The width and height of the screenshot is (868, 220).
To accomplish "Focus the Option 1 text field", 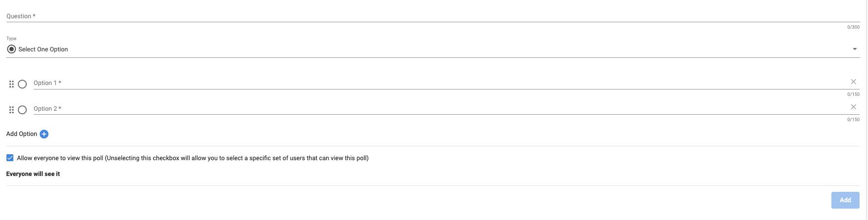I will tap(435, 83).
